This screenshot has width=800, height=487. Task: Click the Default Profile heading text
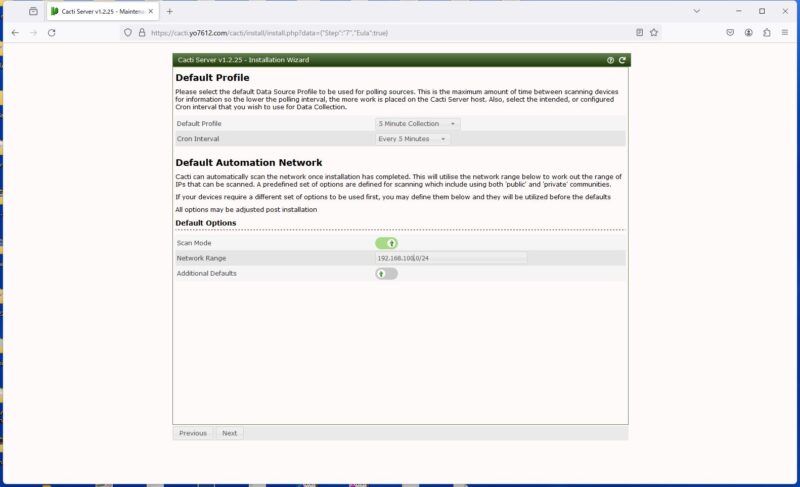(212, 78)
